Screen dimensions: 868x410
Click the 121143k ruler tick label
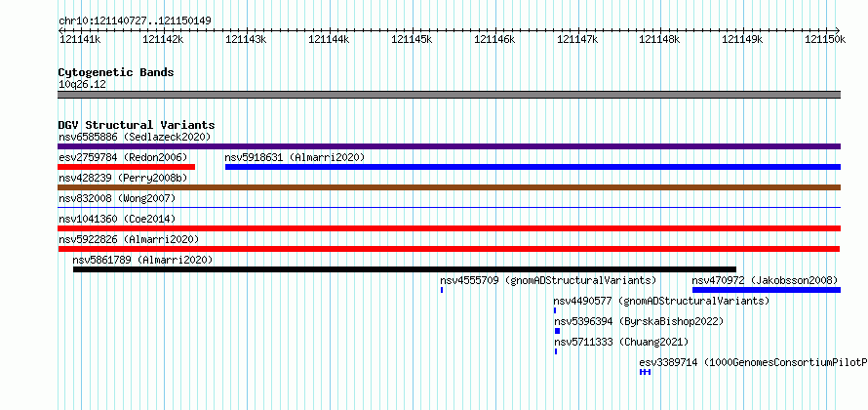click(x=246, y=39)
